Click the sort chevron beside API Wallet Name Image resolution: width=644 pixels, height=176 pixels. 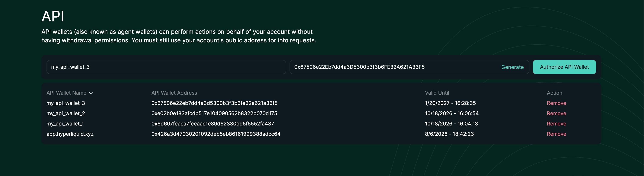point(91,93)
